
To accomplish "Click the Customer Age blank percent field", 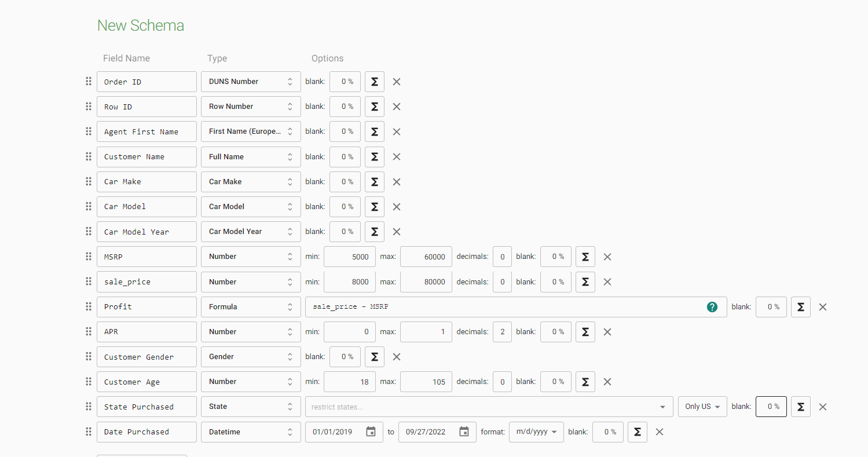I will coord(556,382).
